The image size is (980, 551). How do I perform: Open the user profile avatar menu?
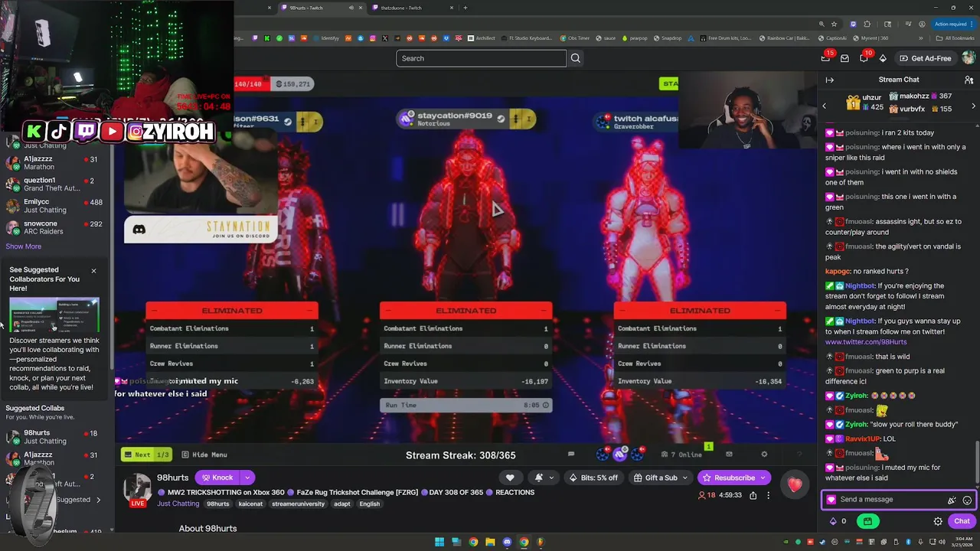(969, 58)
